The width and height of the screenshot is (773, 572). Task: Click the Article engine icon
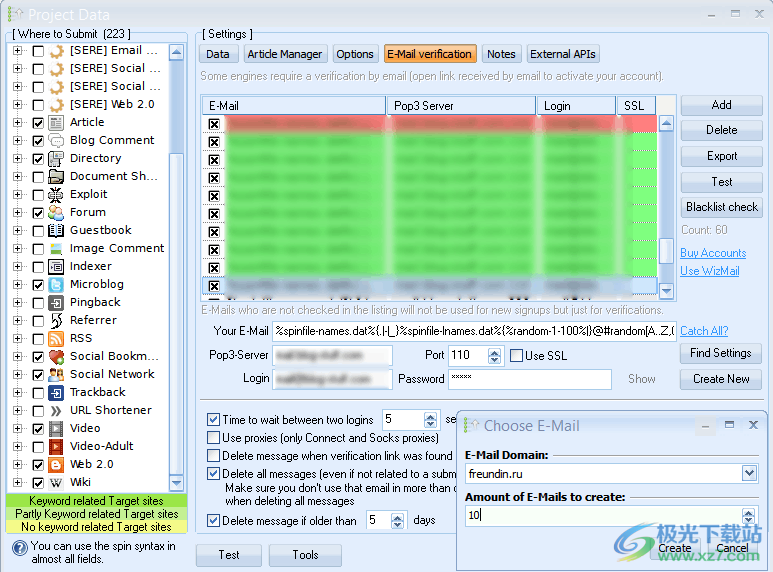click(x=56, y=122)
